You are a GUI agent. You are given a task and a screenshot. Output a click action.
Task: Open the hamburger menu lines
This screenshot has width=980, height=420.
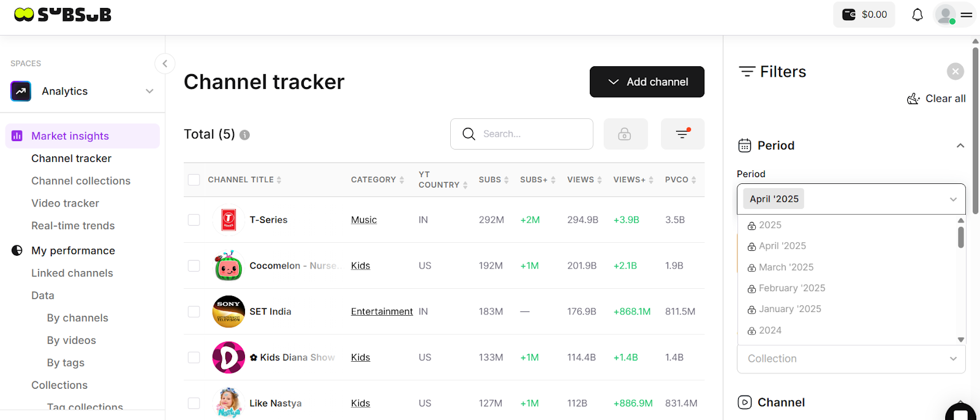(x=967, y=14)
